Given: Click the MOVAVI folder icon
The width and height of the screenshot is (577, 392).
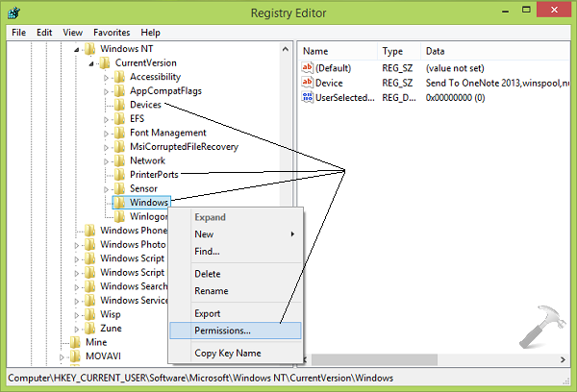Looking at the screenshot, I should [76, 355].
